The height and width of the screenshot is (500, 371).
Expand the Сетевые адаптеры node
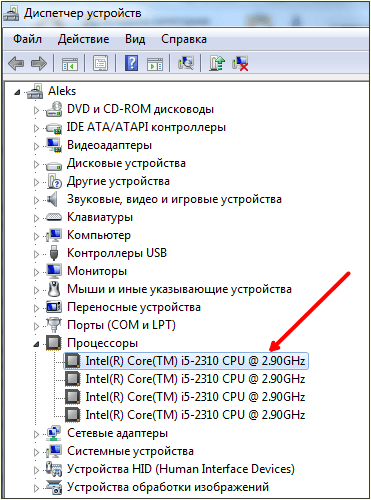(x=36, y=434)
